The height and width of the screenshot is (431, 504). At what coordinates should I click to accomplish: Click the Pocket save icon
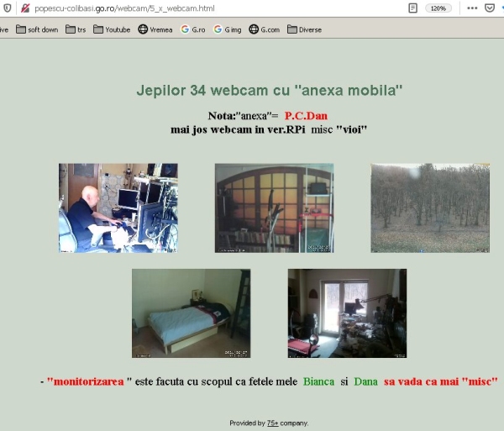pyautogui.click(x=489, y=8)
